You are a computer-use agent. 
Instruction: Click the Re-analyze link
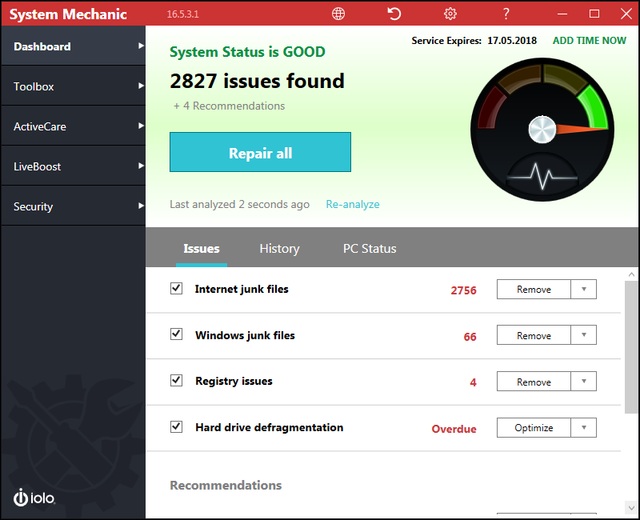point(352,204)
